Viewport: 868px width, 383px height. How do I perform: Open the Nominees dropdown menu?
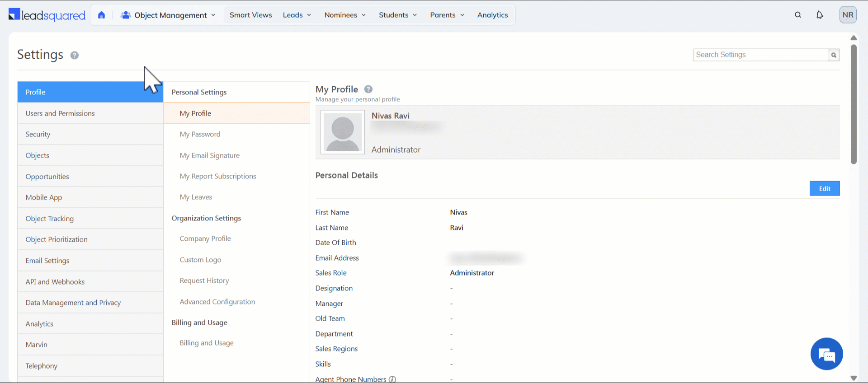[x=345, y=15]
